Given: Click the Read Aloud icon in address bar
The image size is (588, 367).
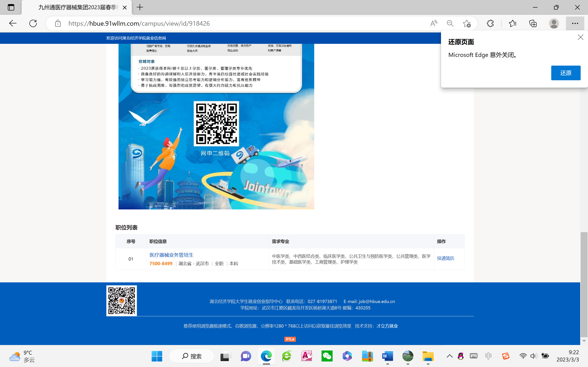Looking at the screenshot, I should click(x=433, y=23).
